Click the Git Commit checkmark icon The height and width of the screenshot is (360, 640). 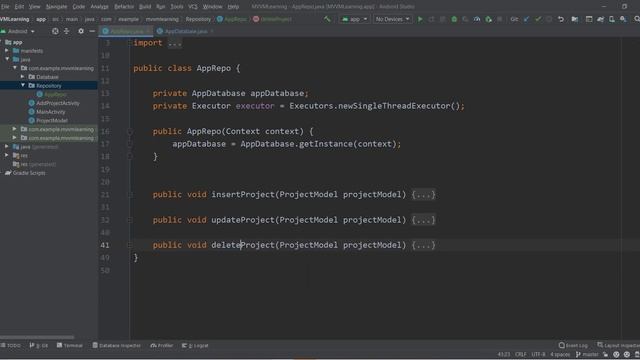coord(538,19)
